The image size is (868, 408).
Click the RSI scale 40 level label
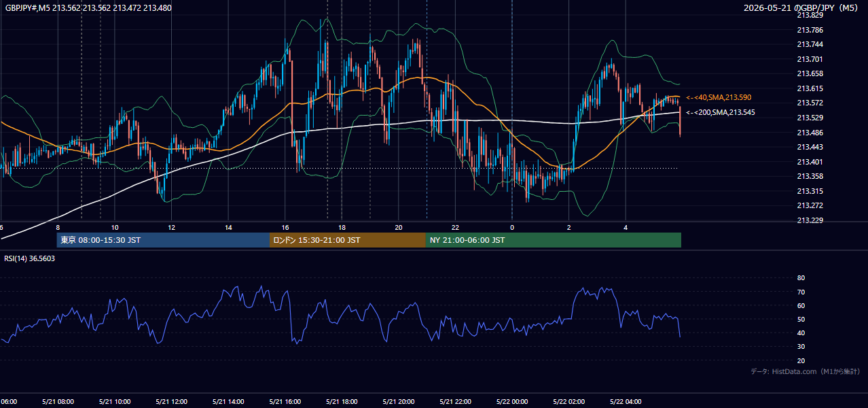click(801, 333)
